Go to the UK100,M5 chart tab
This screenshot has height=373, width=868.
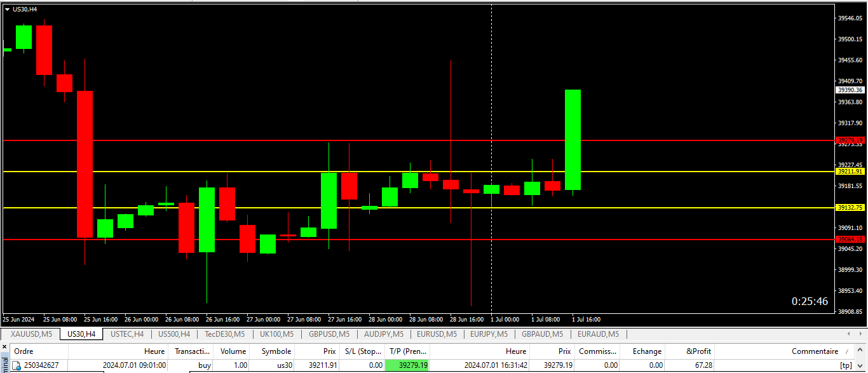277,334
